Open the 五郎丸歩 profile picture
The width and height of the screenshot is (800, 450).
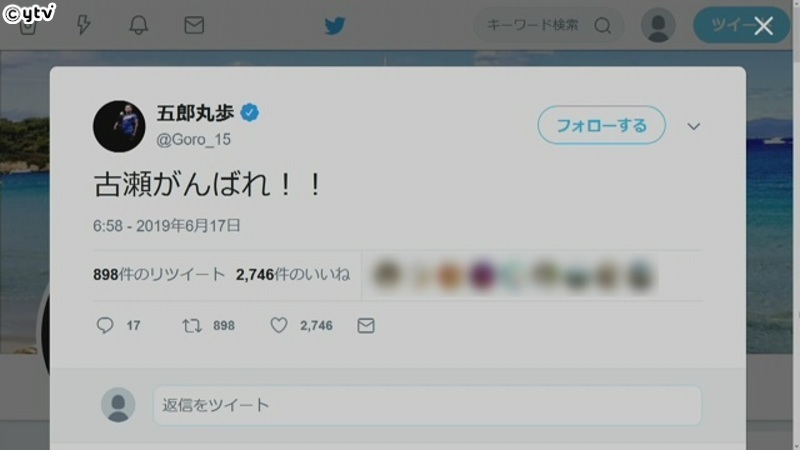tap(119, 126)
